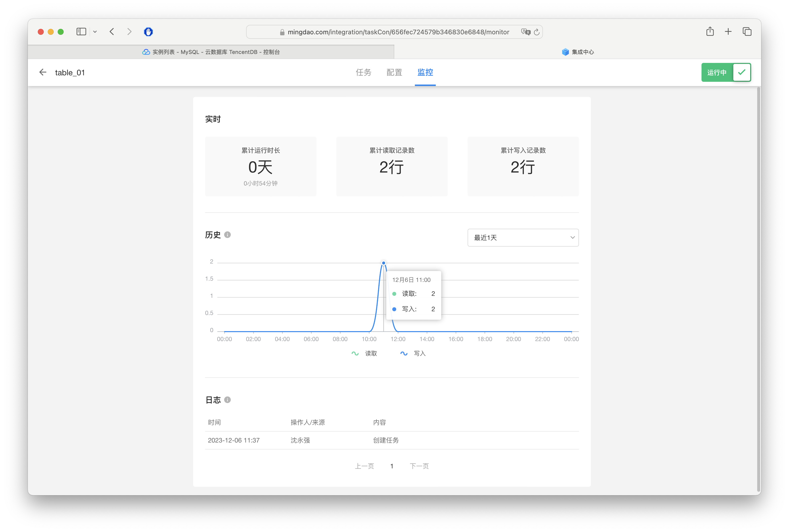Click the info icon next to 日志
Viewport: 789px width, 532px height.
point(228,400)
